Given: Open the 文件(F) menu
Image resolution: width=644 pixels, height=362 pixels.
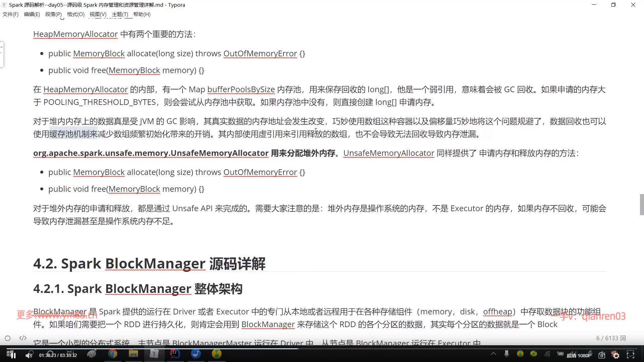Looking at the screenshot, I should point(10,14).
